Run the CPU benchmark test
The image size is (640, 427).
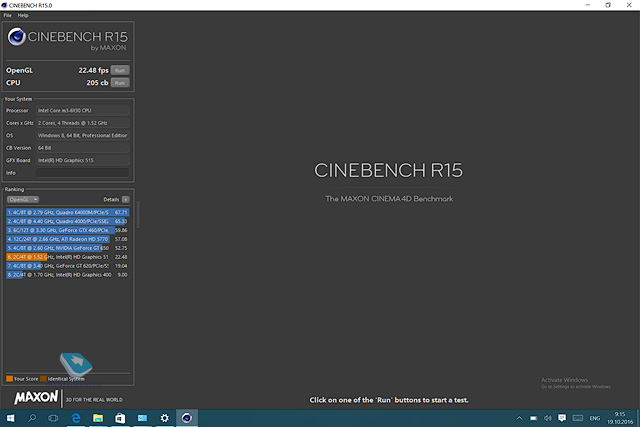(120, 83)
